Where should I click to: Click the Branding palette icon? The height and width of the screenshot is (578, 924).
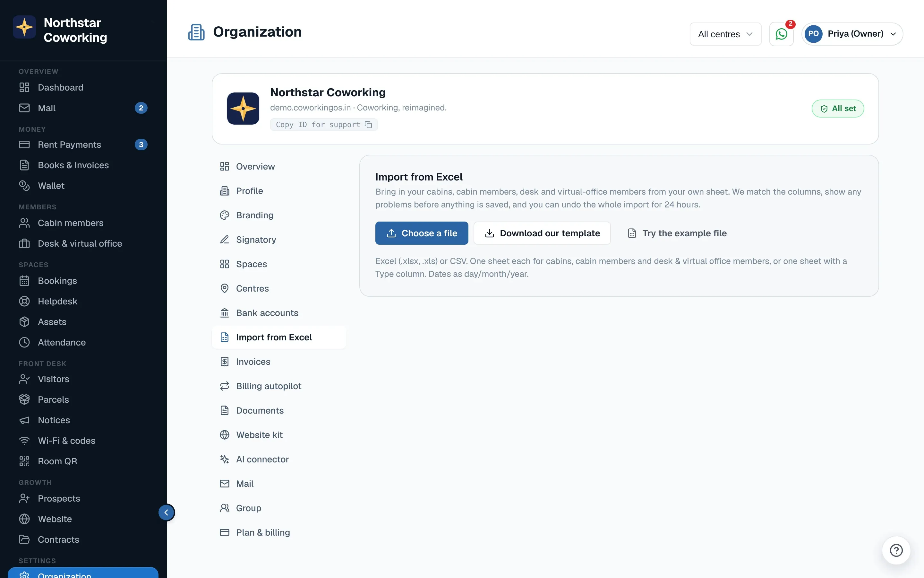tap(225, 215)
